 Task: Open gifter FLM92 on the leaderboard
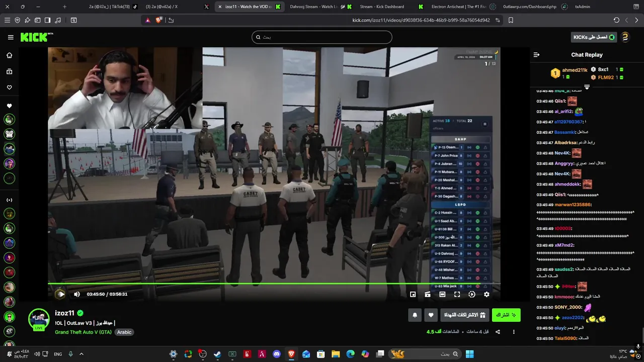click(606, 77)
